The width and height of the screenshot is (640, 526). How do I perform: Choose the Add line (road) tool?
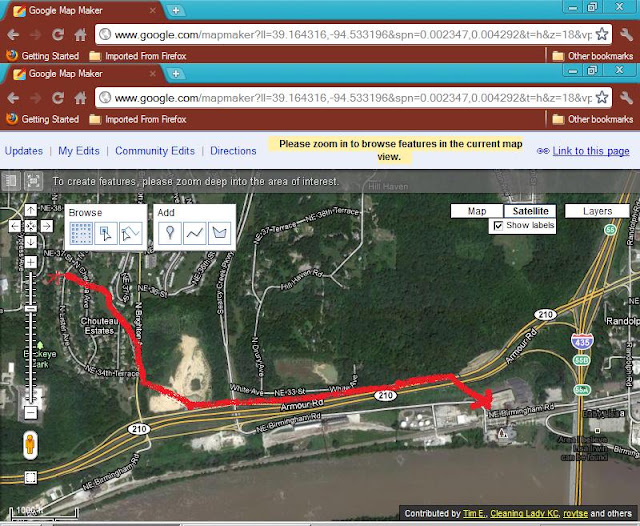pos(195,233)
